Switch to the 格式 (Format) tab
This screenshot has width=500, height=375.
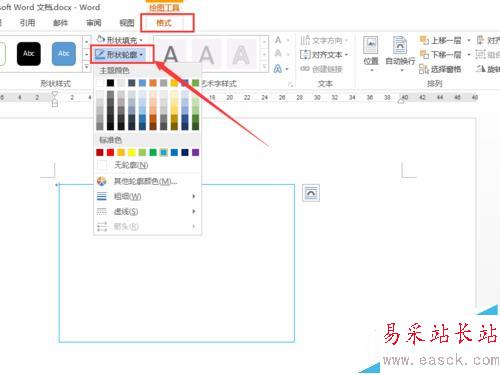[x=164, y=23]
